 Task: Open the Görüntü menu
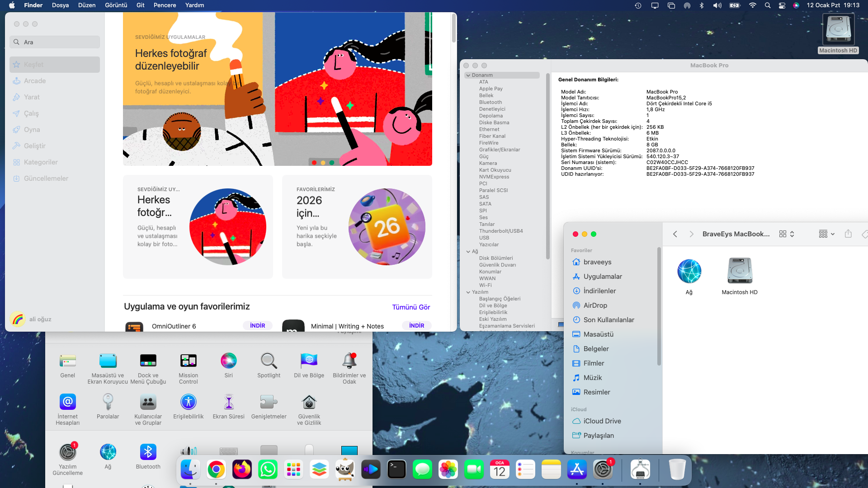click(x=116, y=5)
